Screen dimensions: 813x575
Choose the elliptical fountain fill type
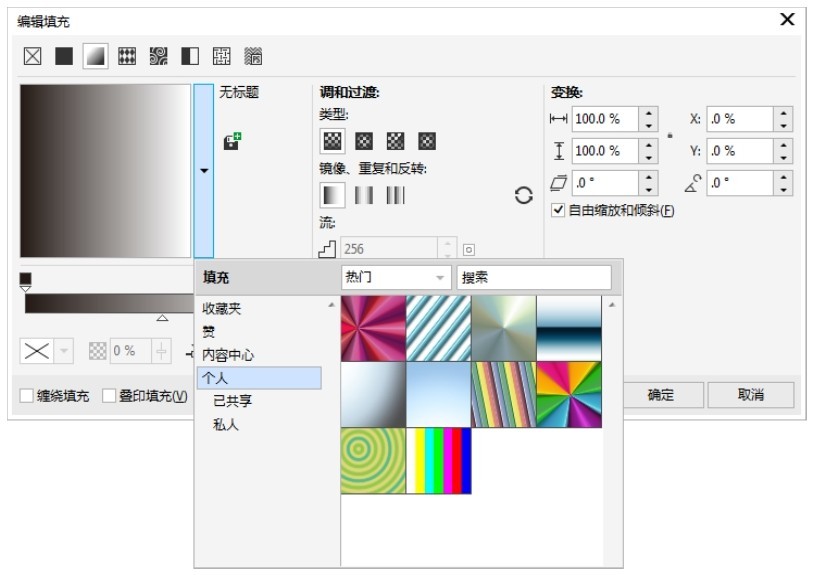364,141
